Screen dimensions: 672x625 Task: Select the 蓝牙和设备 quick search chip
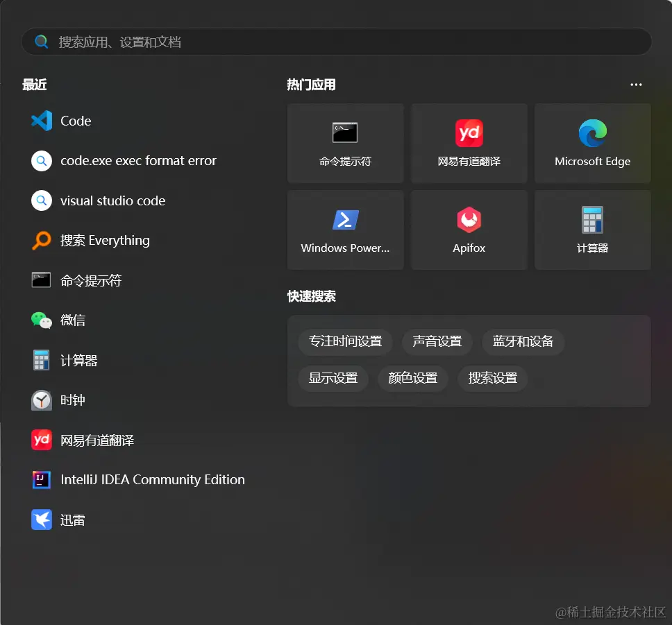tap(523, 341)
